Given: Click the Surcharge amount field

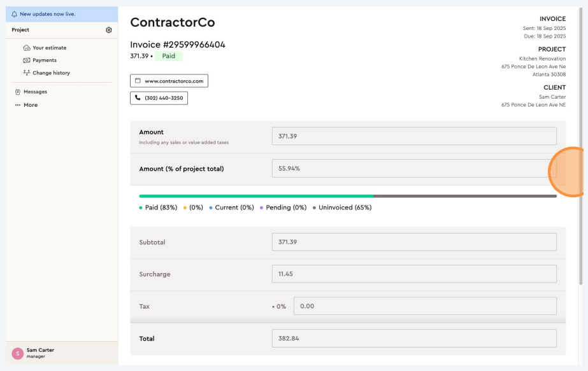Looking at the screenshot, I should pyautogui.click(x=413, y=274).
